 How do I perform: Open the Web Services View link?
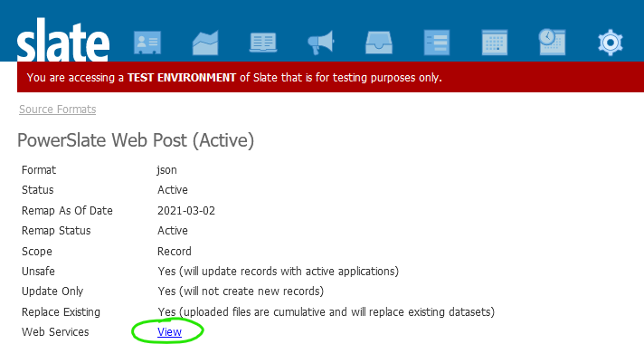click(169, 331)
